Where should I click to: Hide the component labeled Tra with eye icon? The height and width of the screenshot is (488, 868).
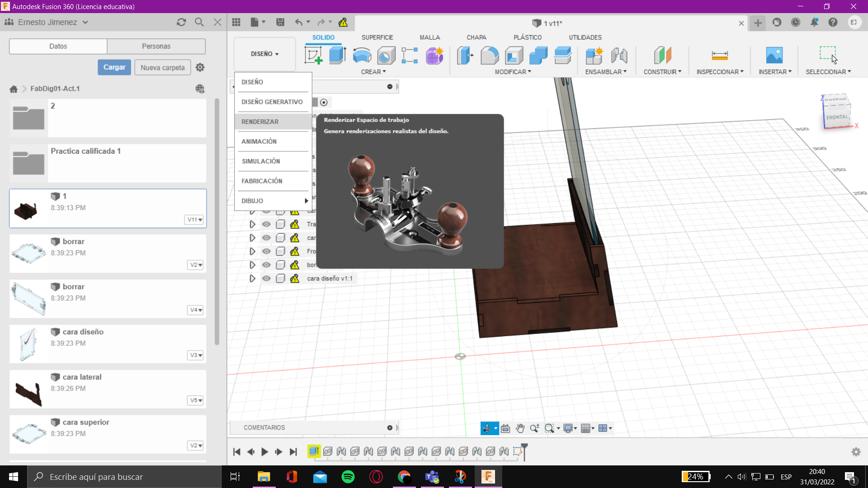pos(266,224)
